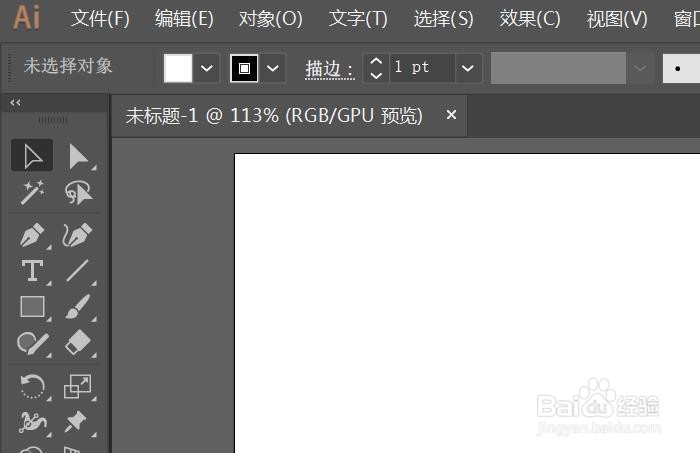The width and height of the screenshot is (700, 453).
Task: Click the 1 pt stroke weight field
Action: 422,68
